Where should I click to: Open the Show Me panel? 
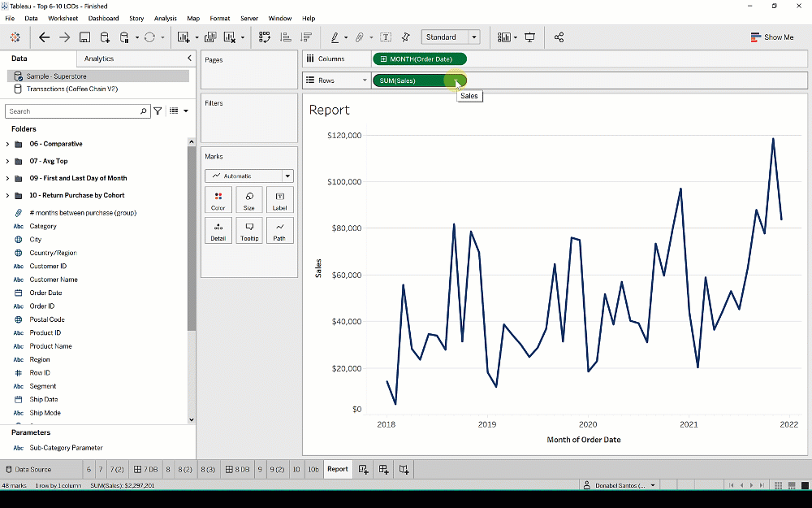pos(772,37)
